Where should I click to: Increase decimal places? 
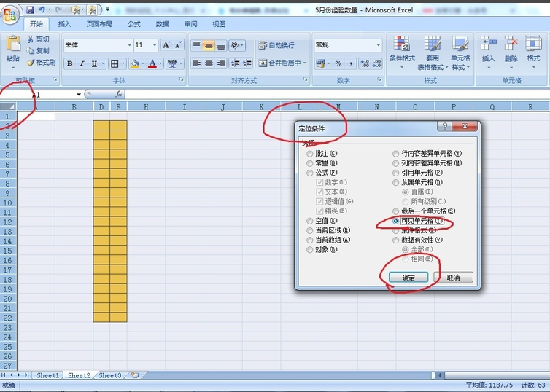[x=365, y=63]
